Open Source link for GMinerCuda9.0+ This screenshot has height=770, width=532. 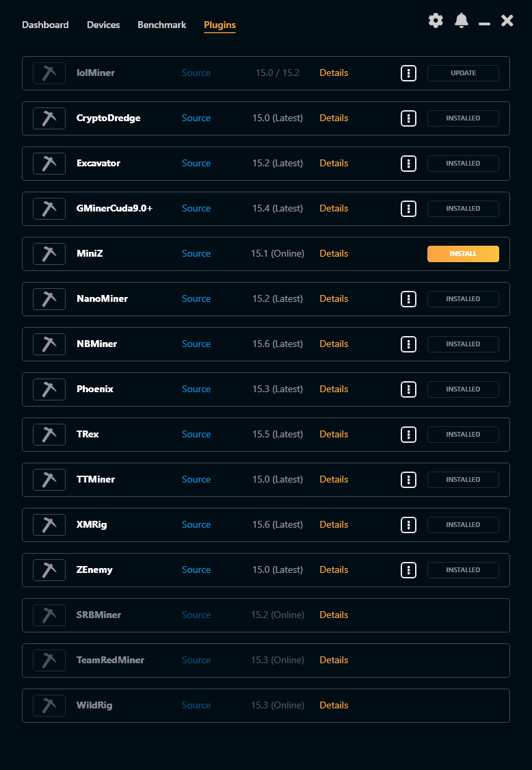pyautogui.click(x=196, y=209)
